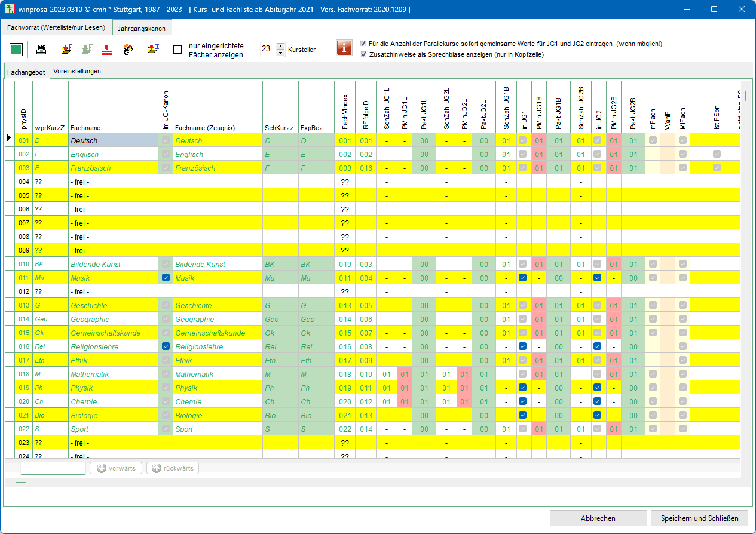Click the winprosa app icon in title bar
This screenshot has height=534, width=756.
(x=10, y=10)
